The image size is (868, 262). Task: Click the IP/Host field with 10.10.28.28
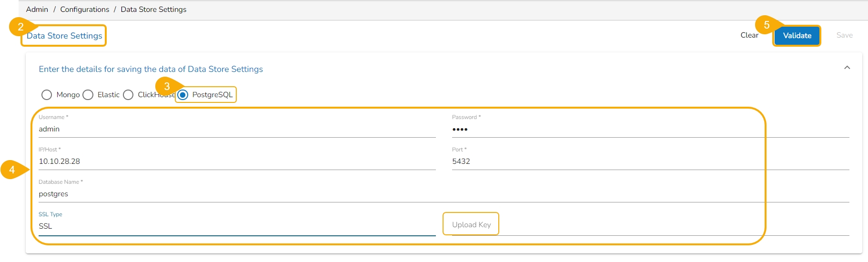point(237,161)
